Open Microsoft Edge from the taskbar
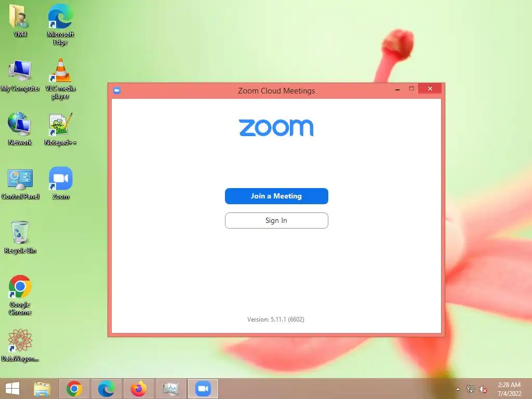 point(106,389)
